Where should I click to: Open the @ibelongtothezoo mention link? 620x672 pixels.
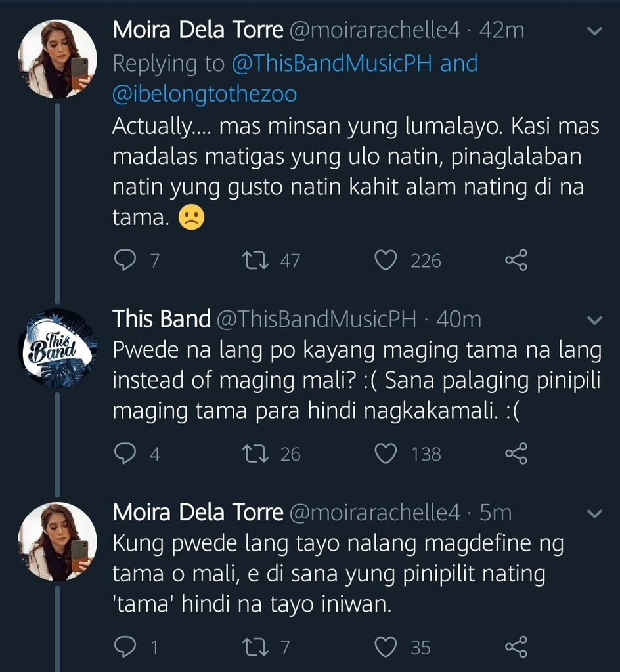pyautogui.click(x=205, y=94)
